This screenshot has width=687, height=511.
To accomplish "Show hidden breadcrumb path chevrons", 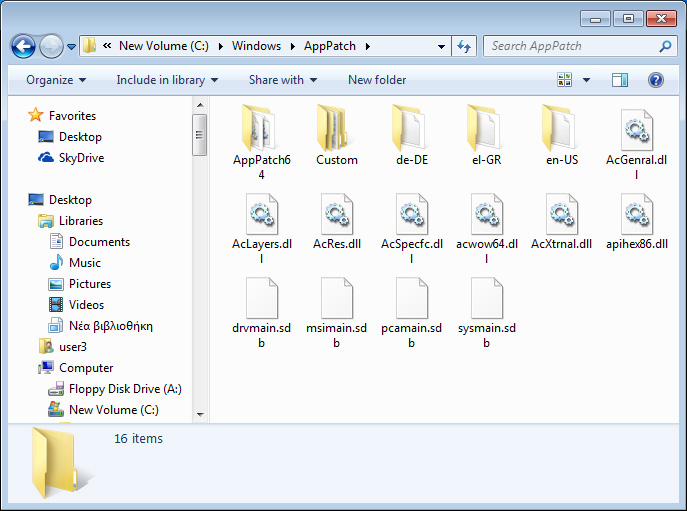I will pyautogui.click(x=107, y=46).
